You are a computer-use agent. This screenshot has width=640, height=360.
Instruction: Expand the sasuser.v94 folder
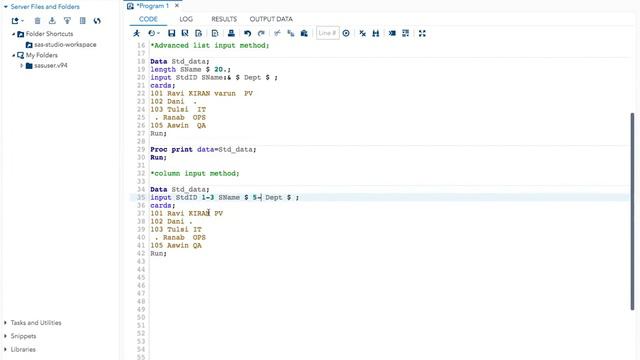(22, 66)
